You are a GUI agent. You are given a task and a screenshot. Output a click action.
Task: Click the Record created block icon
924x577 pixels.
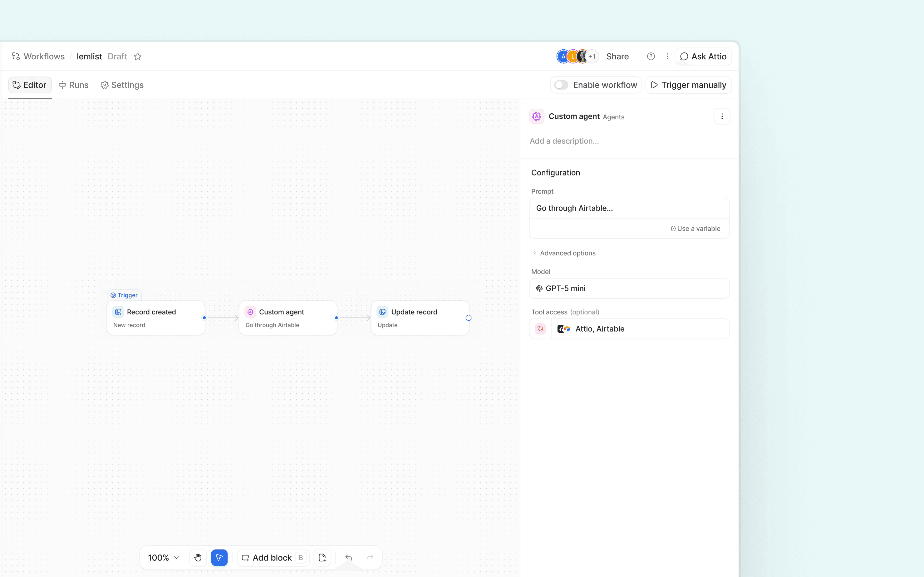[118, 312]
